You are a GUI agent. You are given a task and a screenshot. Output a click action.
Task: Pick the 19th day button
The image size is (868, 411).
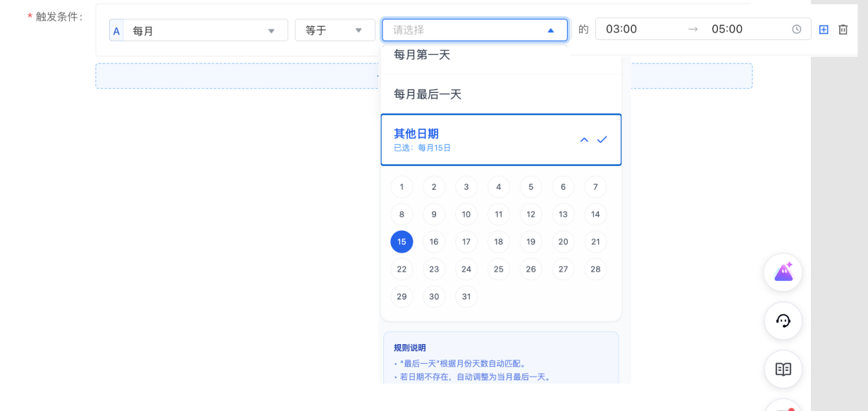[x=531, y=242]
